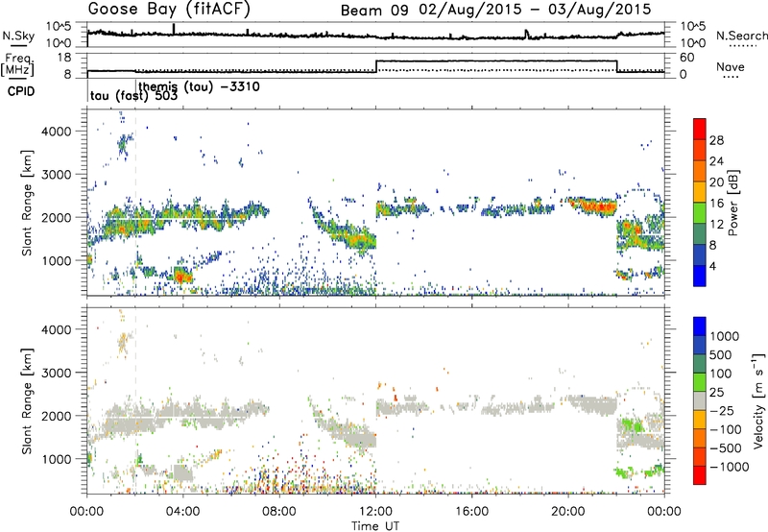Click the descending scatter band near 10:00

(343, 230)
